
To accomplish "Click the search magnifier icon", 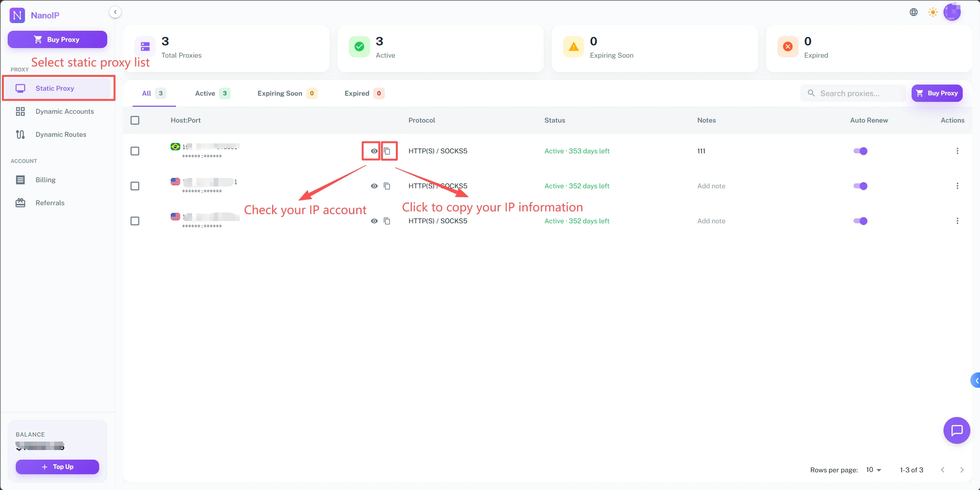I will click(x=811, y=93).
